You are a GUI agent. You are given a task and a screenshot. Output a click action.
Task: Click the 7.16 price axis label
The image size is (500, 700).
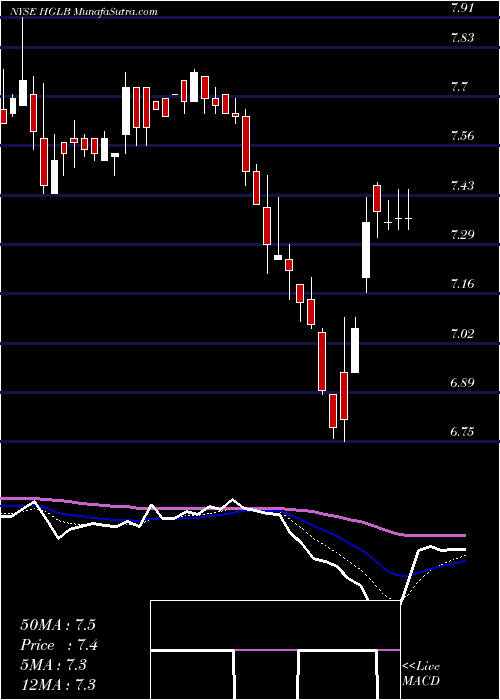pyautogui.click(x=462, y=284)
